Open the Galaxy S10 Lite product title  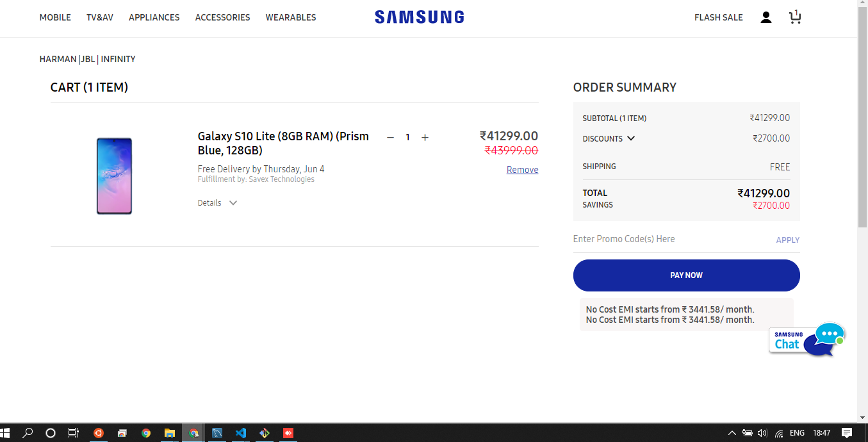click(x=283, y=143)
